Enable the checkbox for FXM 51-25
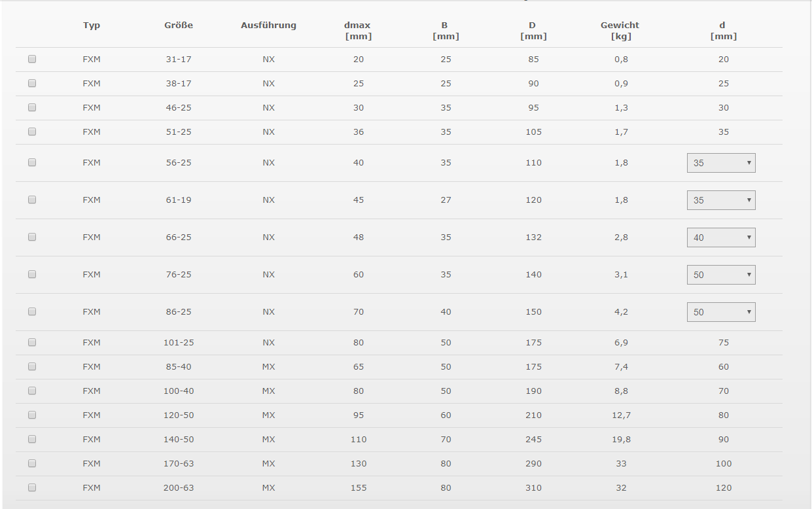812x509 pixels. 32,132
